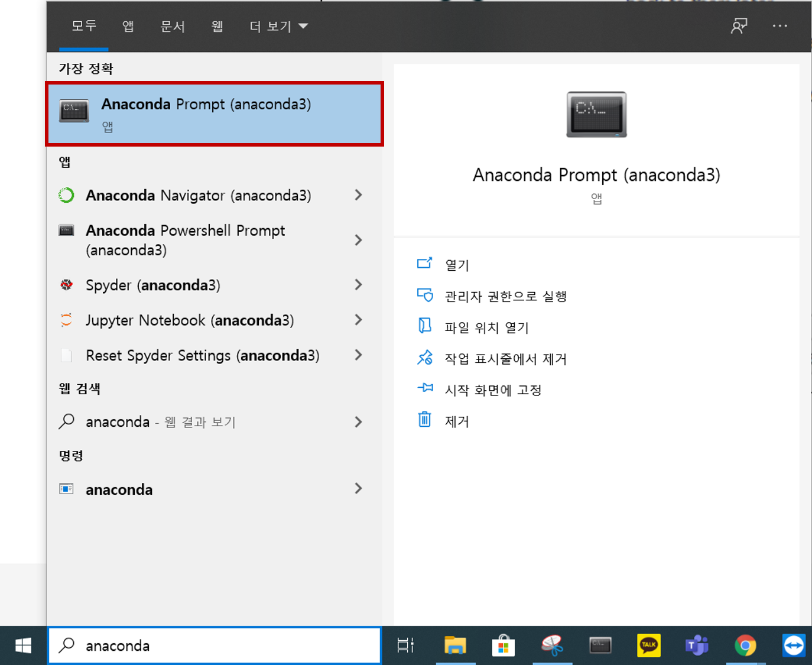Open the Snipping Tool taskbar icon
This screenshot has height=665, width=812.
coord(552,645)
